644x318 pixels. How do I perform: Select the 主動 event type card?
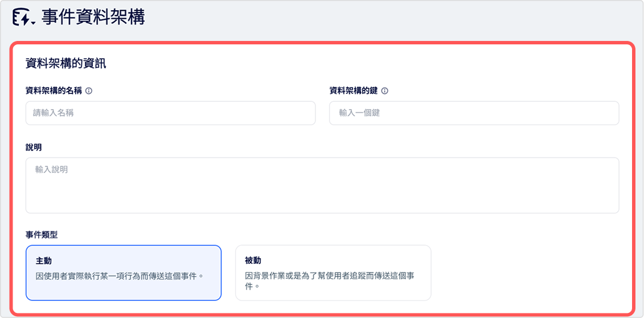[x=124, y=273]
